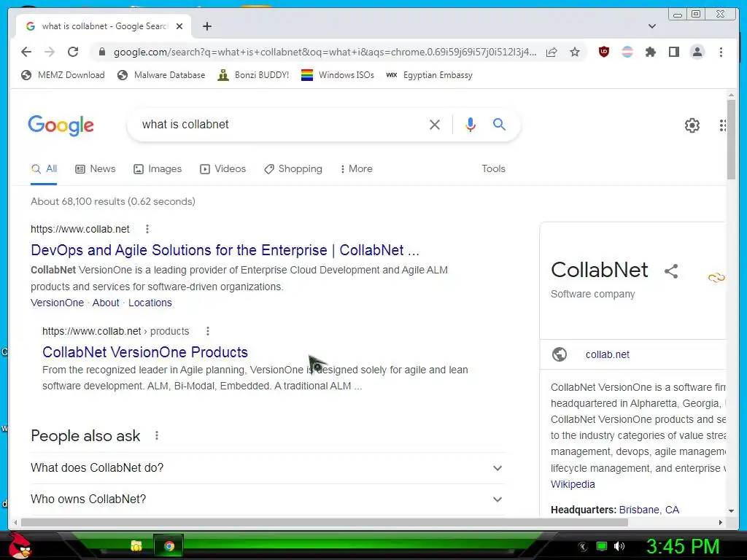Switch to the Videos tab

(x=222, y=168)
